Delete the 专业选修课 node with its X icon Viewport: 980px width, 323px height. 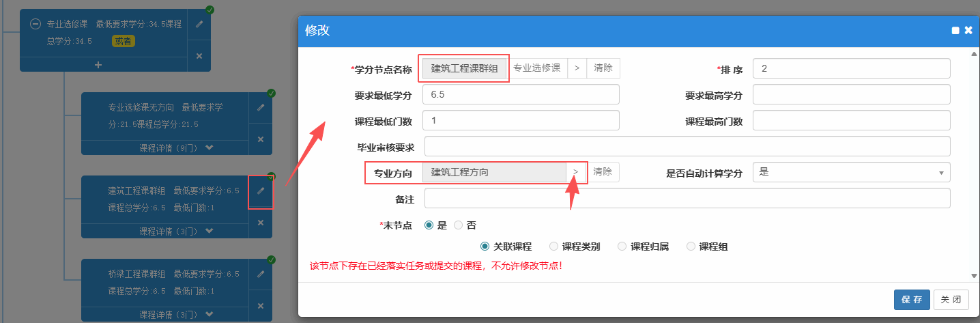(x=199, y=56)
